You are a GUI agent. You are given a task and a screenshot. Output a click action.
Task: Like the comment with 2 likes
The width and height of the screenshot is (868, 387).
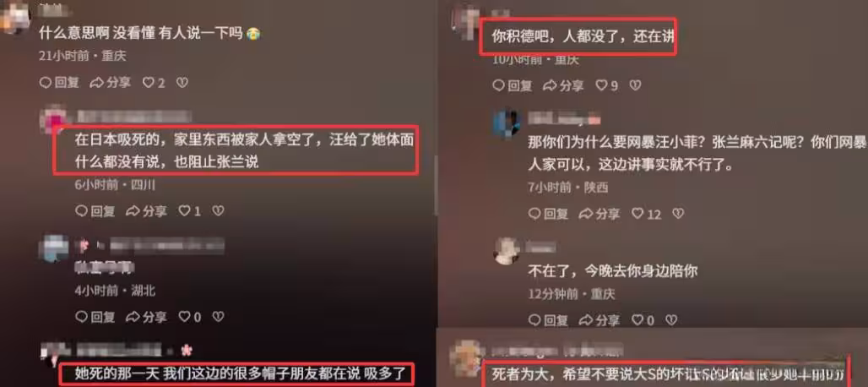point(154,83)
